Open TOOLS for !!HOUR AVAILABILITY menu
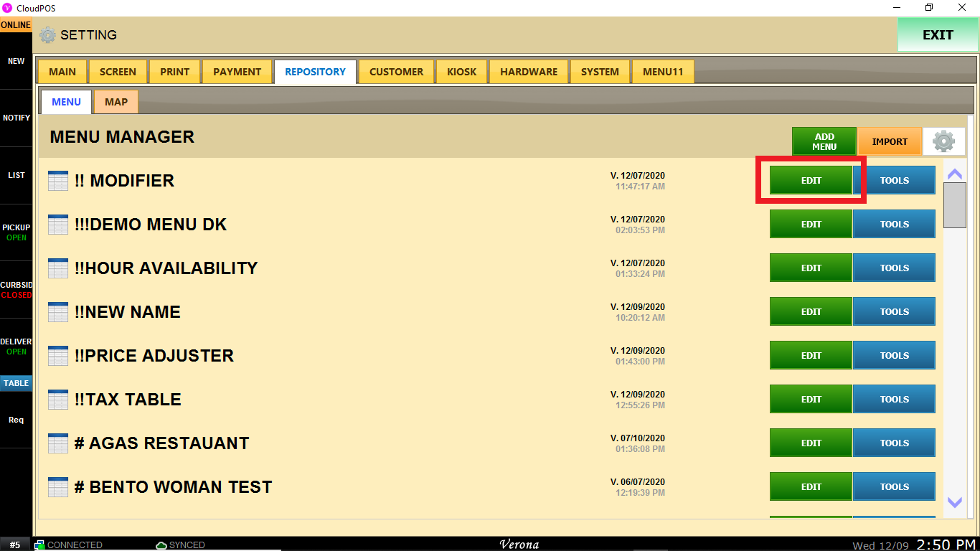 [894, 268]
